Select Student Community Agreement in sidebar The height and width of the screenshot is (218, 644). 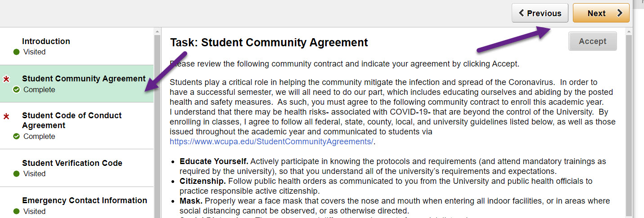click(84, 79)
